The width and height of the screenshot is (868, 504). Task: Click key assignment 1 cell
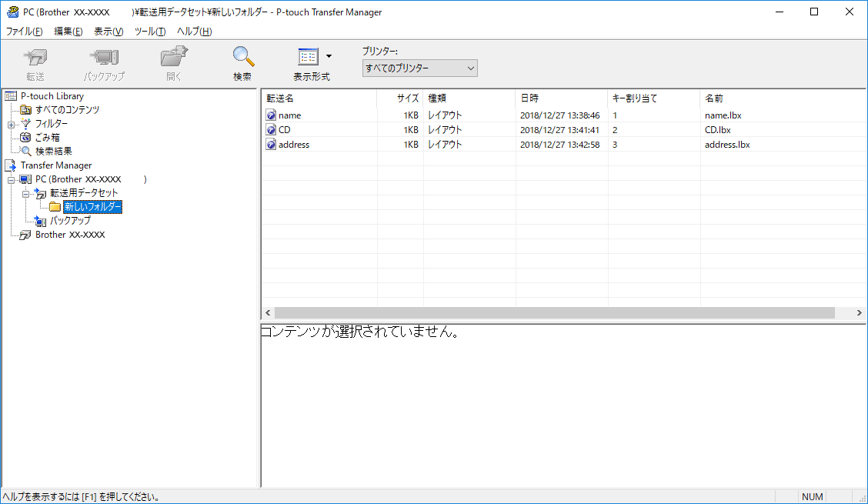pos(615,115)
